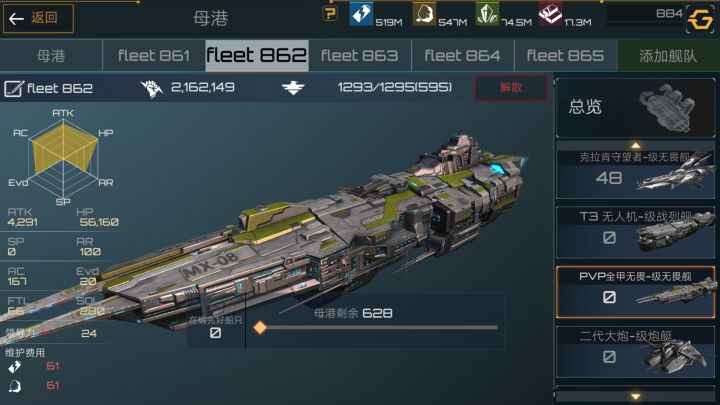Click the 返回 back button
This screenshot has height=405, width=720.
tap(38, 18)
